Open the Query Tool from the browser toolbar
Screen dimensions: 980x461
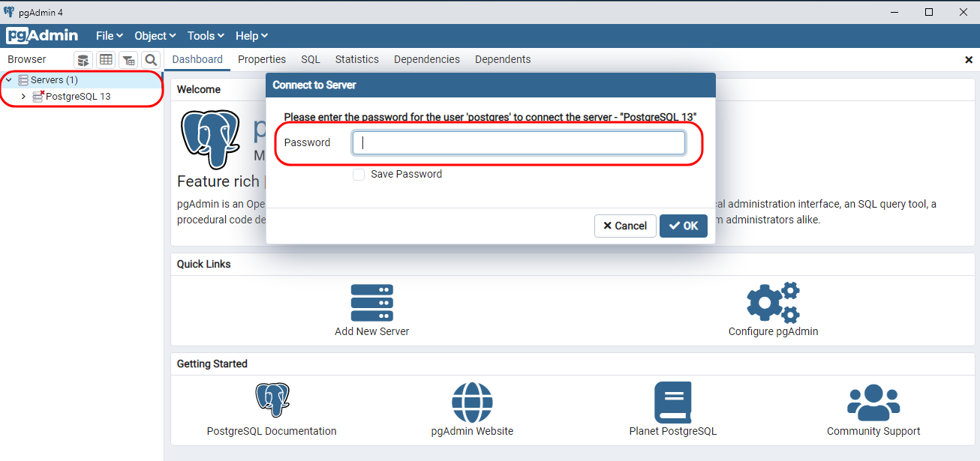point(83,60)
